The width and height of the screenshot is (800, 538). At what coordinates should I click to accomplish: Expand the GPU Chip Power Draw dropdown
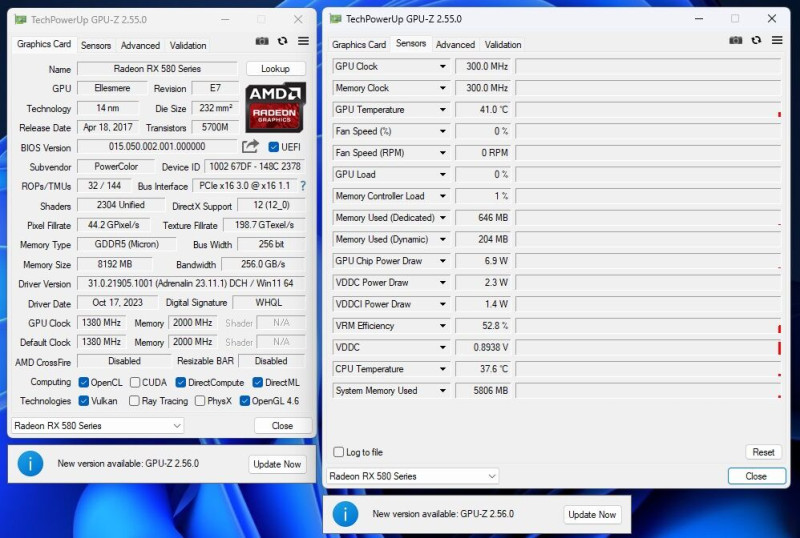(442, 261)
